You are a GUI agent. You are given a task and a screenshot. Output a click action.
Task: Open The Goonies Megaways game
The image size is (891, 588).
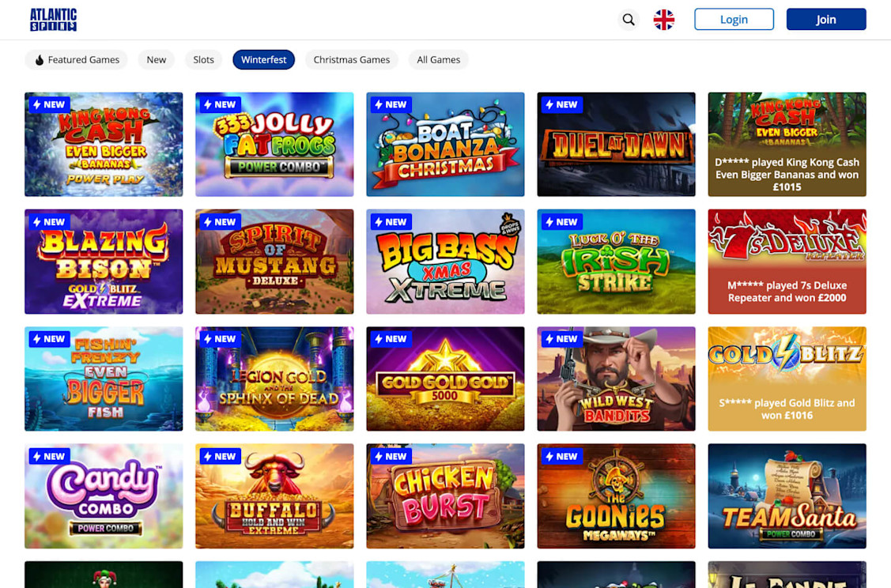(x=616, y=496)
